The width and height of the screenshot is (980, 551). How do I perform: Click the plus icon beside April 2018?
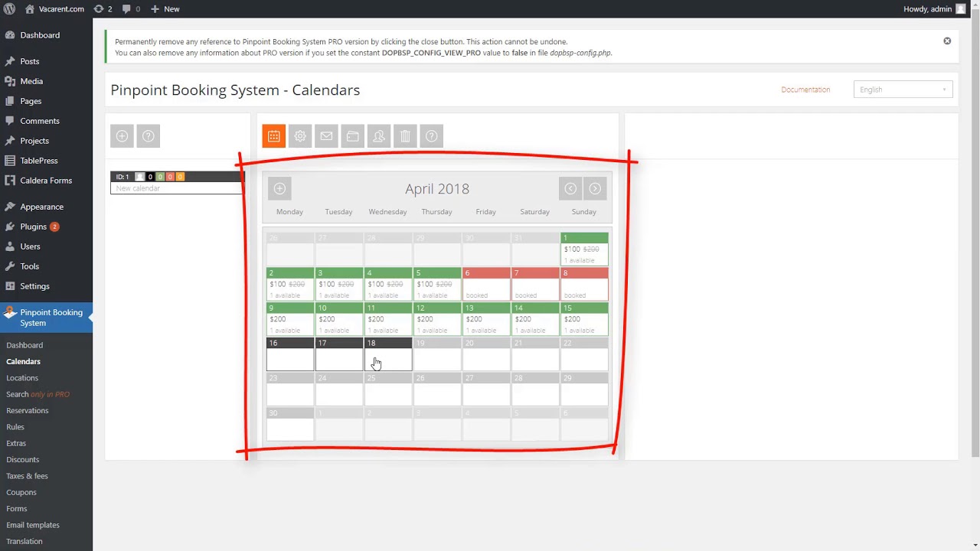(279, 188)
